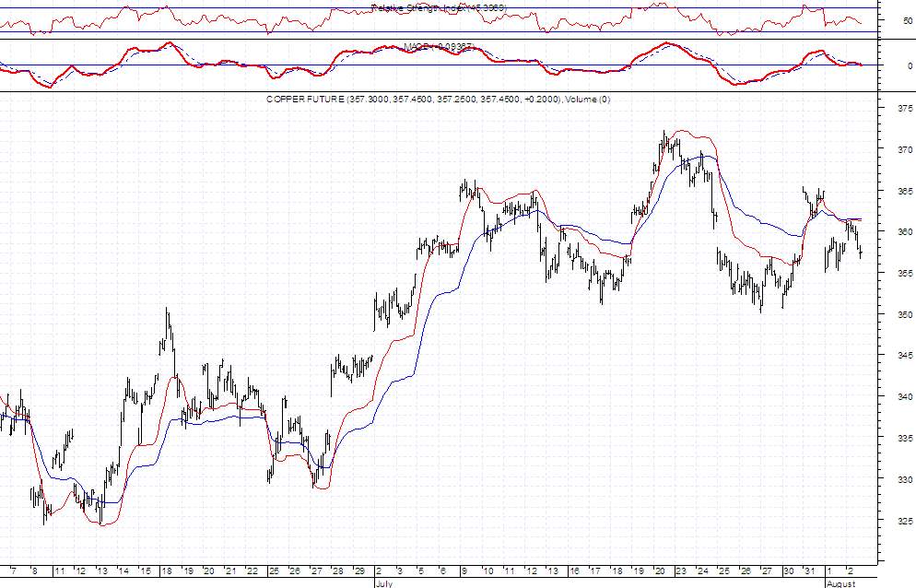Image resolution: width=916 pixels, height=588 pixels.
Task: Click the 365 price axis label
Action: (905, 191)
